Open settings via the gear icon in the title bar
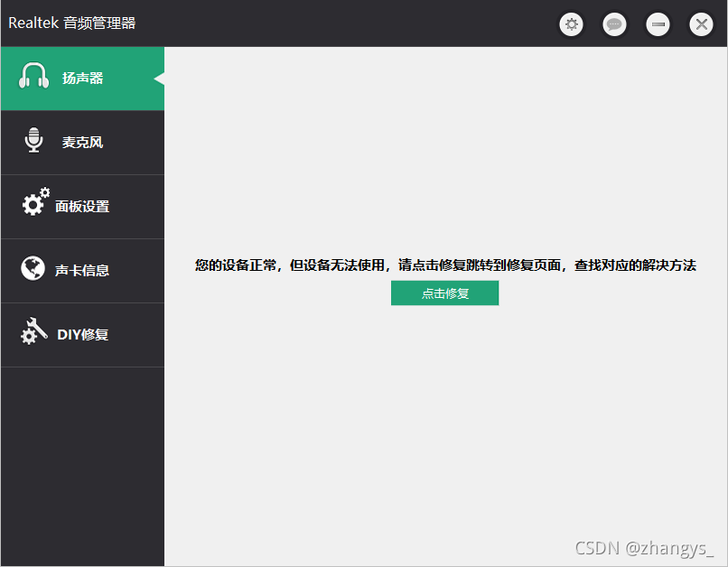The width and height of the screenshot is (728, 567). coord(571,24)
